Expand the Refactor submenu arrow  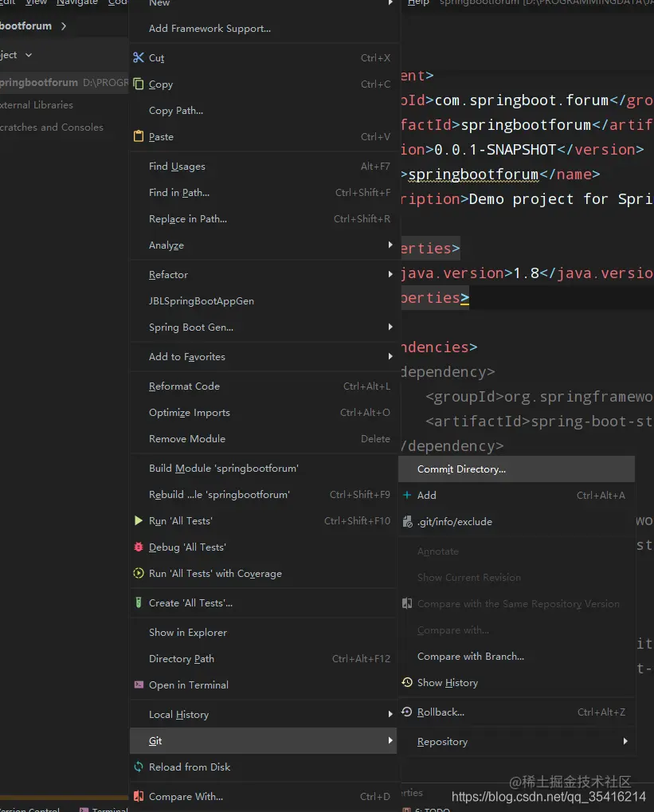click(x=390, y=274)
